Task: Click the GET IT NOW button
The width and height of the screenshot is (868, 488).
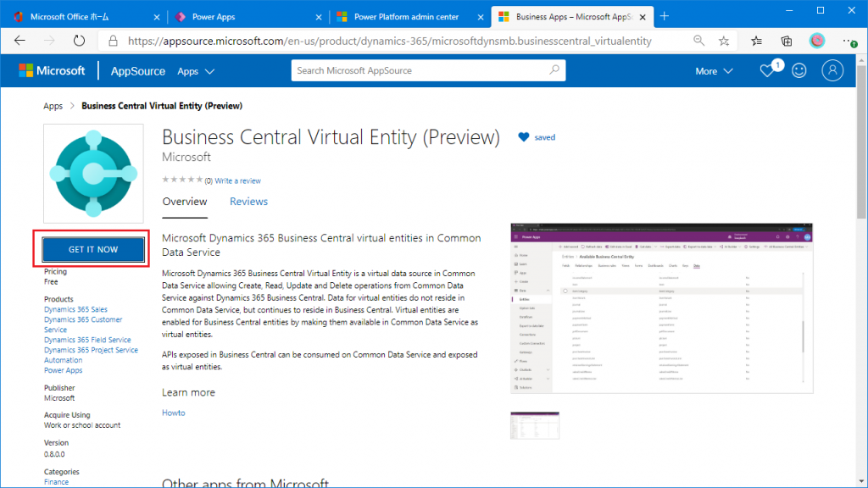Action: (x=93, y=249)
